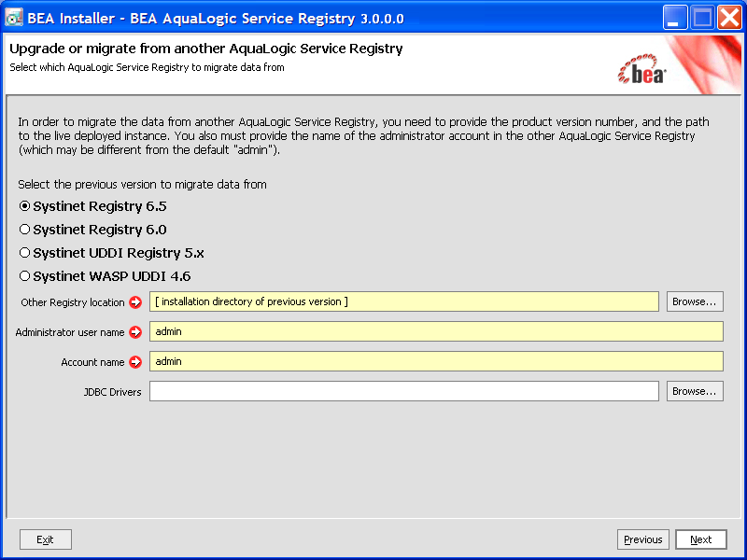Minimize the BEA Installer window
Image resolution: width=747 pixels, height=560 pixels.
click(x=674, y=18)
